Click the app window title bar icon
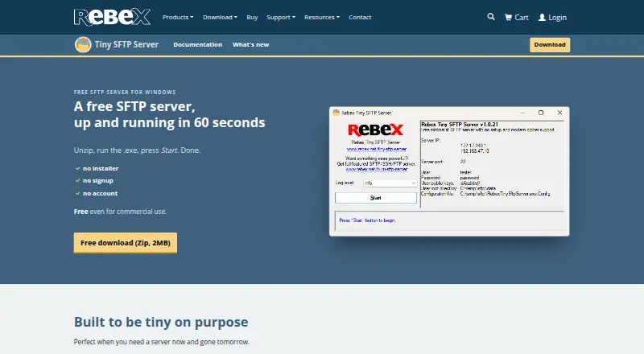 [x=336, y=113]
